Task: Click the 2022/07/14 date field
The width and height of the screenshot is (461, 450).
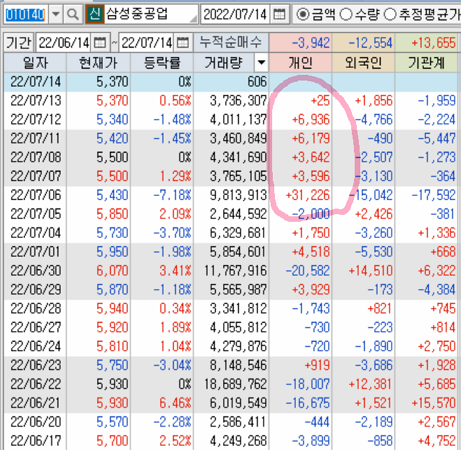Action: click(x=235, y=14)
